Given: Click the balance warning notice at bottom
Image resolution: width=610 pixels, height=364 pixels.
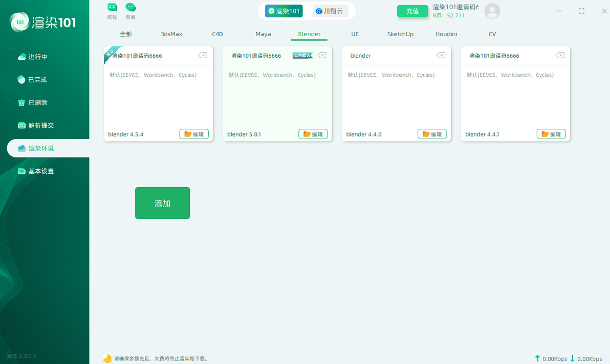Looking at the screenshot, I should [x=161, y=358].
